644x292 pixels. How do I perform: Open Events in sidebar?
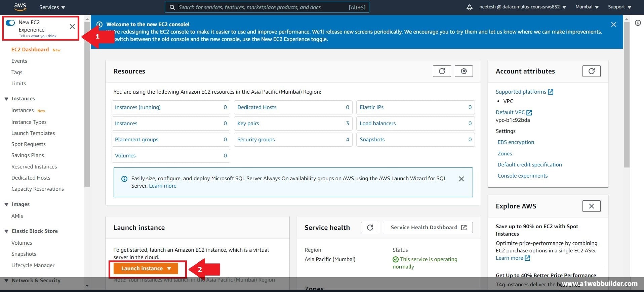pos(19,61)
